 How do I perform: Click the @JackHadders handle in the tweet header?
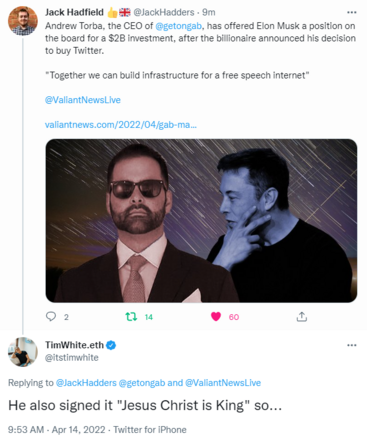(164, 12)
